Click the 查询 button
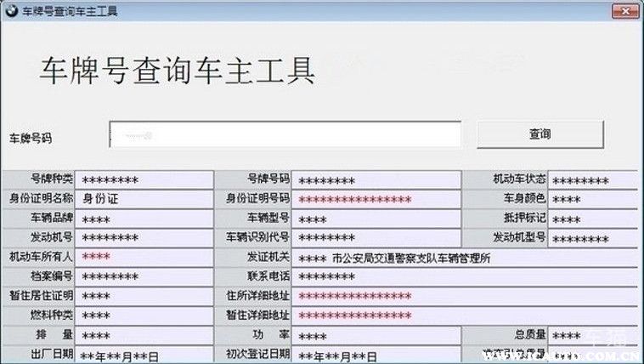The width and height of the screenshot is (644, 364). click(539, 134)
